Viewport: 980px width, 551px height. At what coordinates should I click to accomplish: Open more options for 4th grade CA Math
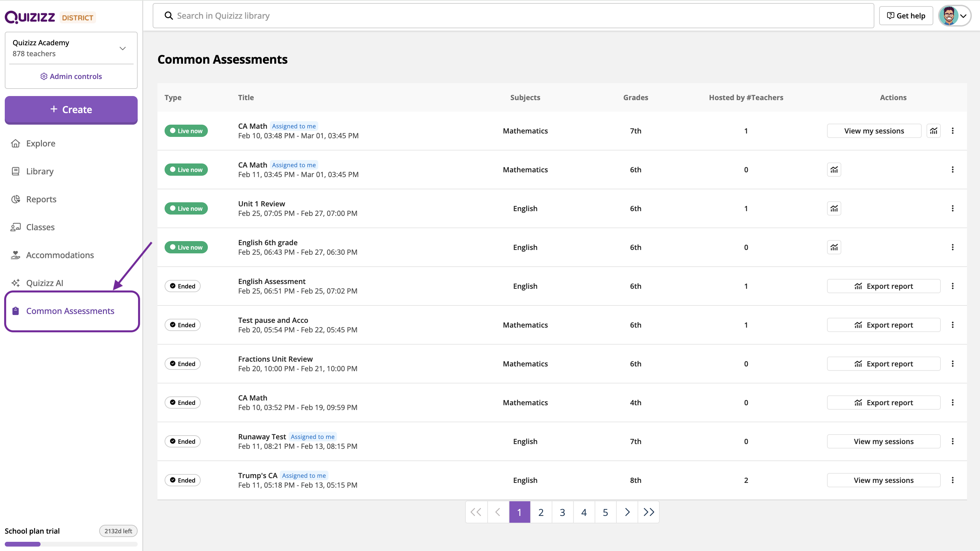coord(953,402)
